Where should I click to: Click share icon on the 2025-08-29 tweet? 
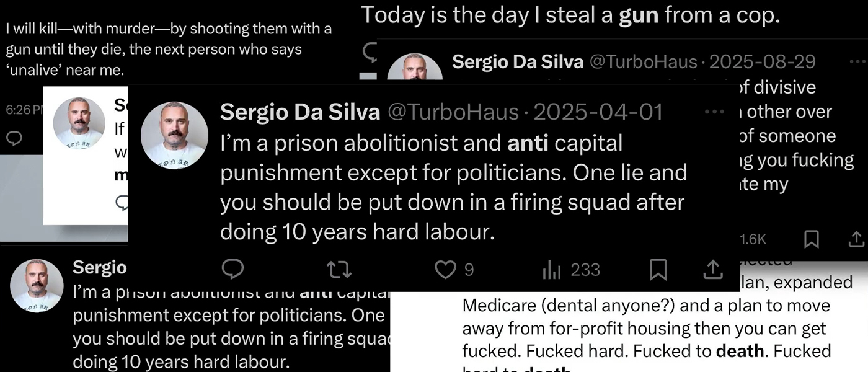point(856,239)
